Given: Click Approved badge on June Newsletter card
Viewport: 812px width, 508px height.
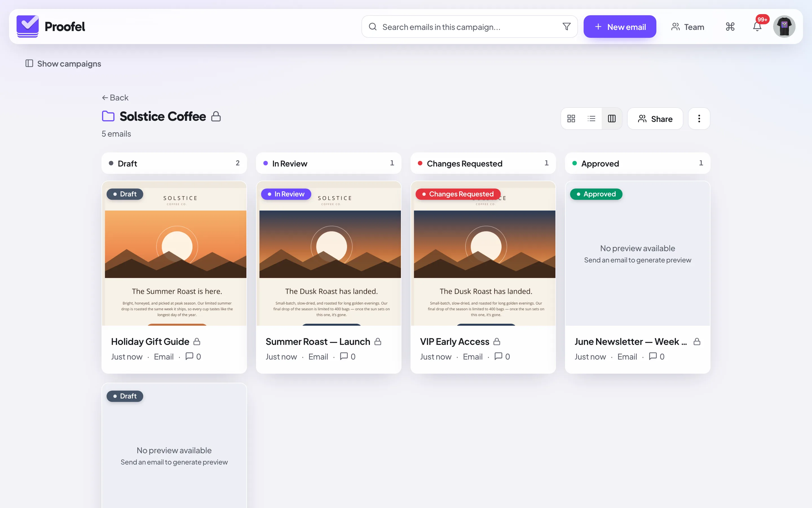Looking at the screenshot, I should tap(596, 194).
